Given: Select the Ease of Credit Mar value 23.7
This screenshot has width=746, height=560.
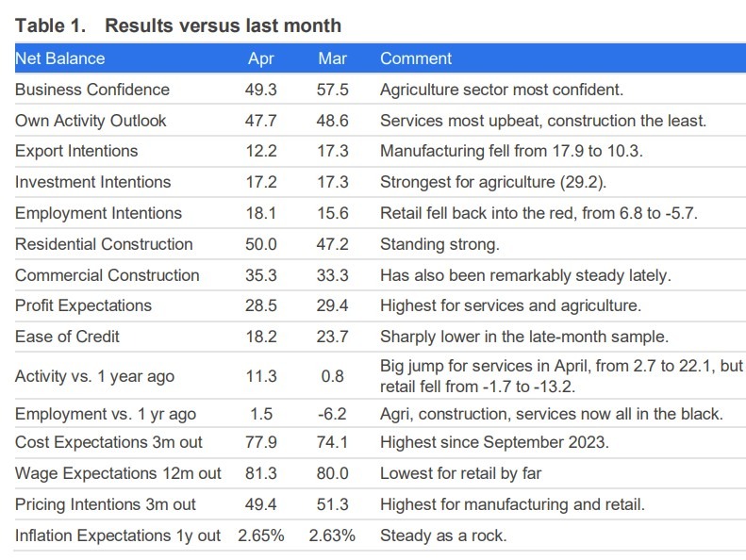Looking at the screenshot, I should point(332,337).
